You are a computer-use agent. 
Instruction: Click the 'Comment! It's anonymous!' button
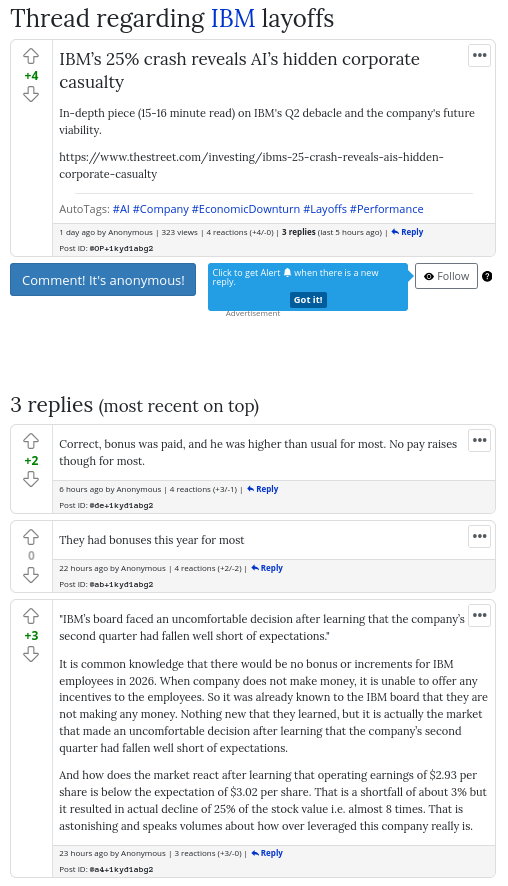tap(103, 280)
